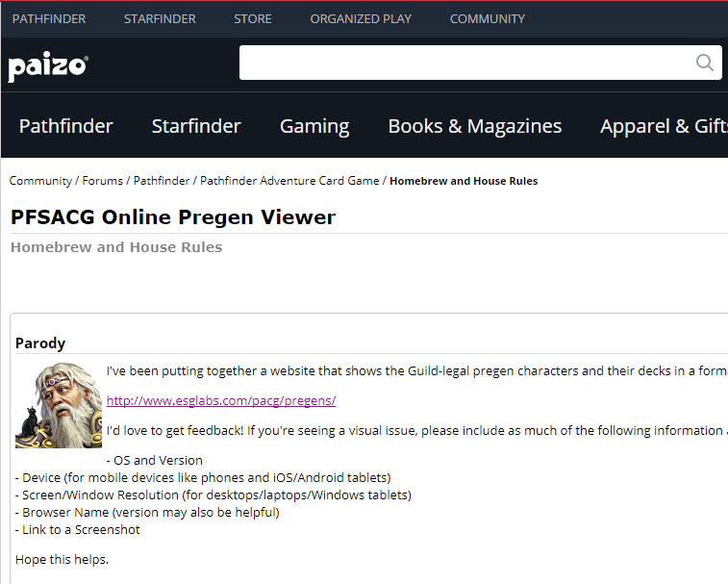728x584 pixels.
Task: Select Gaming in the main navigation
Action: click(x=314, y=126)
